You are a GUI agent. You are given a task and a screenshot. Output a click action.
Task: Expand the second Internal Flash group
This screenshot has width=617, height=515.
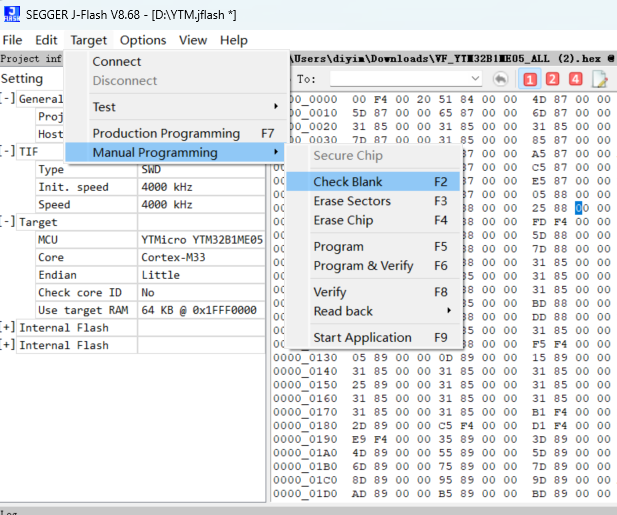click(x=7, y=345)
